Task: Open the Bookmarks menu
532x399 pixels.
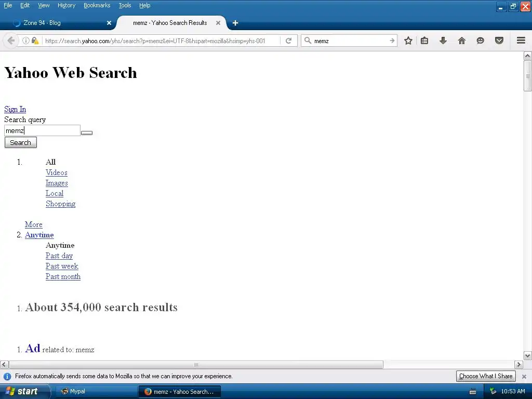Action: [x=97, y=5]
